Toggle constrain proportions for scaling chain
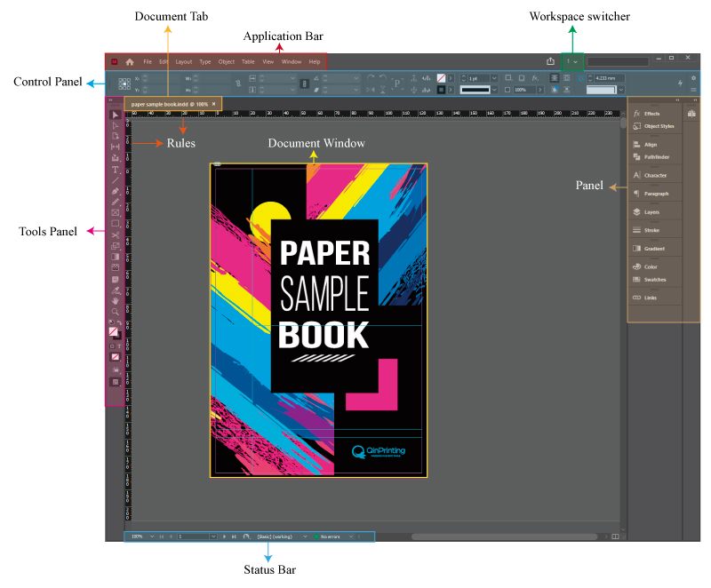This screenshot has height=588, width=711. click(305, 83)
